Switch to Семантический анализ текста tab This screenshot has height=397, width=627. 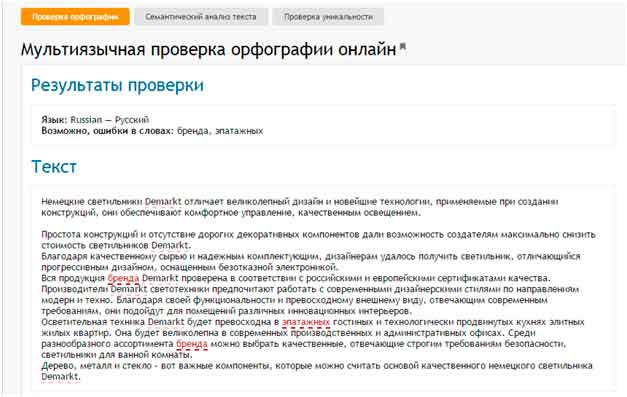[201, 17]
